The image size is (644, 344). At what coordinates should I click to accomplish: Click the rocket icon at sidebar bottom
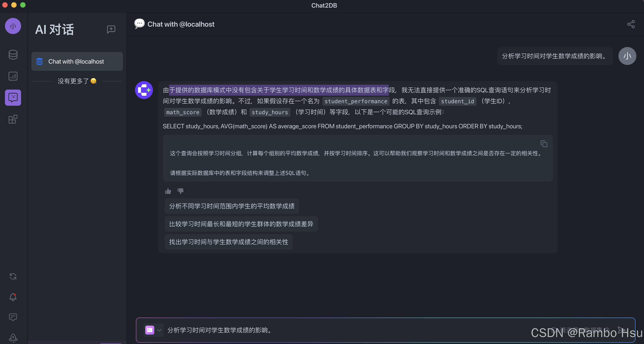(x=13, y=338)
